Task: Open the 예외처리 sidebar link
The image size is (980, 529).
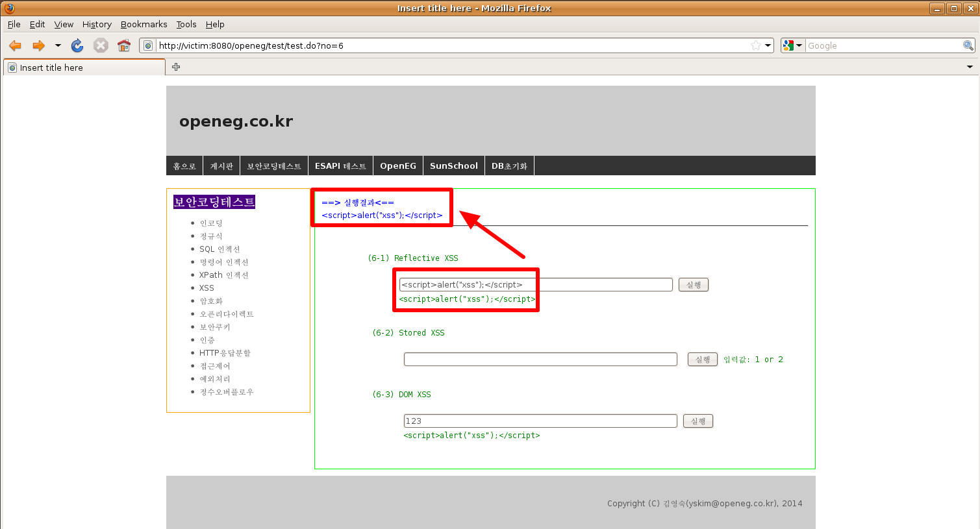Action: click(x=215, y=379)
